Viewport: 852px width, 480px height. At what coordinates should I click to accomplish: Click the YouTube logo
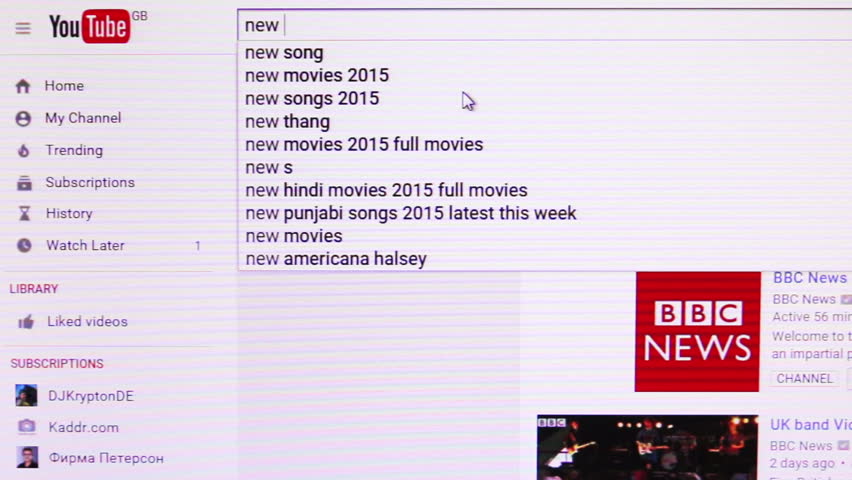[90, 26]
